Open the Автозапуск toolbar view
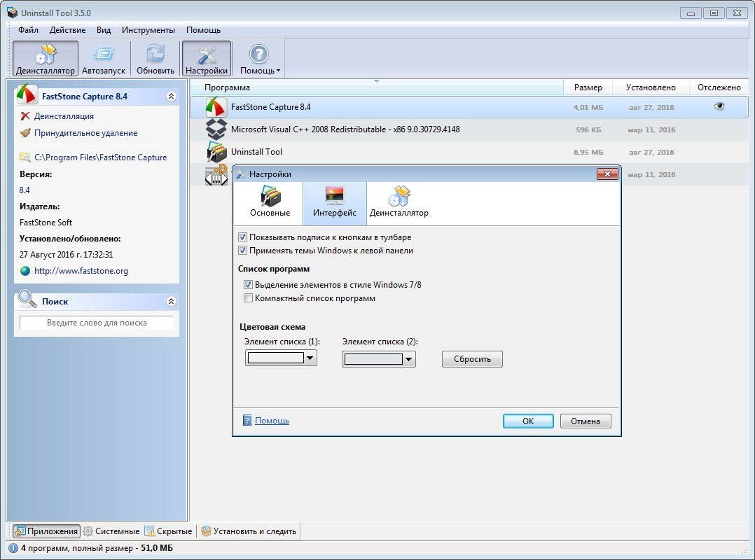 click(104, 59)
